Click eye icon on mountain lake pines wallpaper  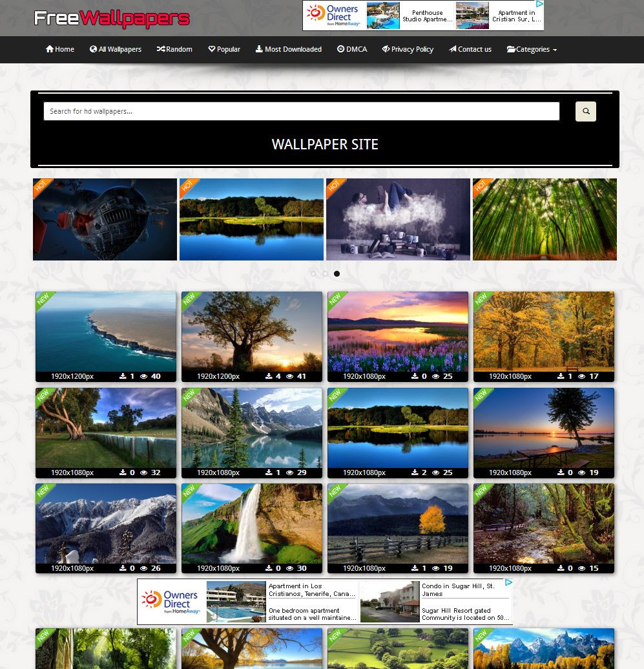pos(289,473)
